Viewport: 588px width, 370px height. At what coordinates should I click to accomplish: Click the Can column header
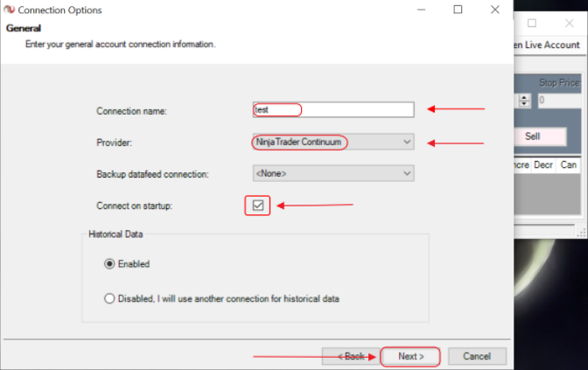568,164
